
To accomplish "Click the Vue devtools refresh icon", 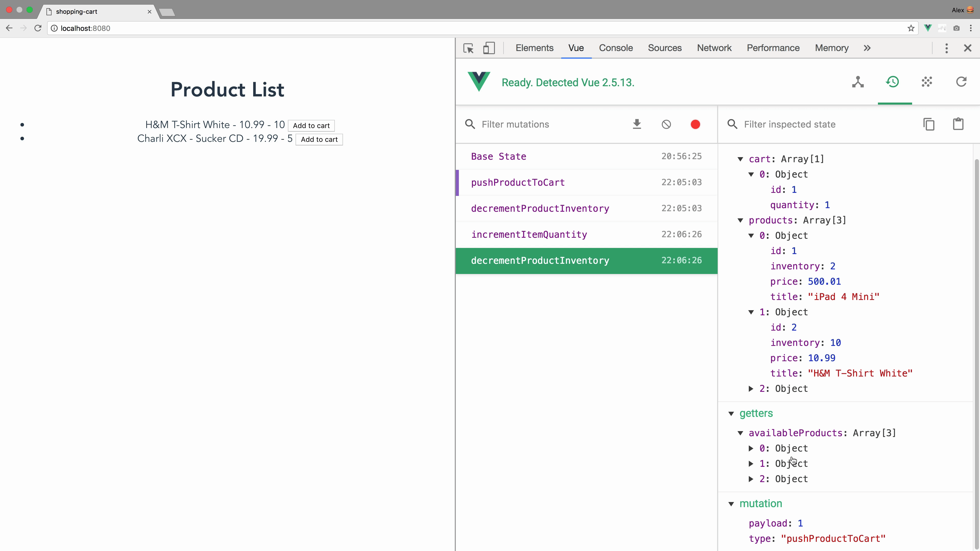I will (961, 82).
